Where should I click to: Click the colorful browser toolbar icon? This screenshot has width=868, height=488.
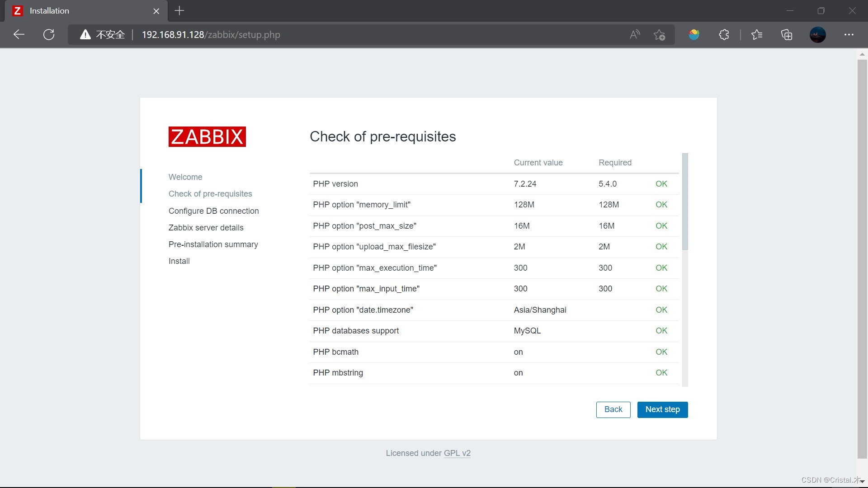(x=694, y=35)
